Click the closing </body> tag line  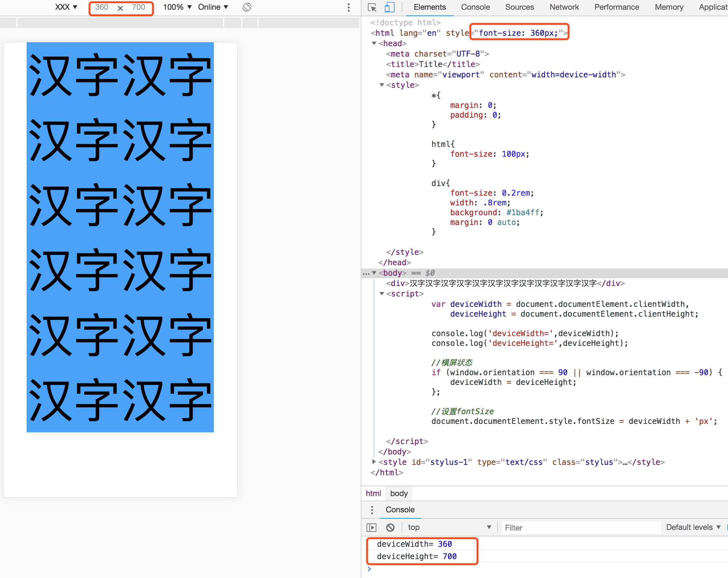tap(395, 452)
